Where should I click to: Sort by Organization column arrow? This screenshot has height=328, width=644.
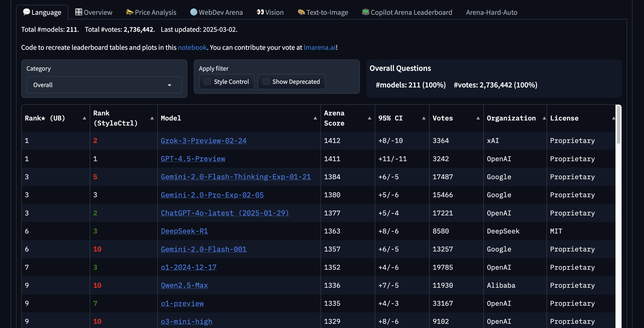(x=544, y=118)
